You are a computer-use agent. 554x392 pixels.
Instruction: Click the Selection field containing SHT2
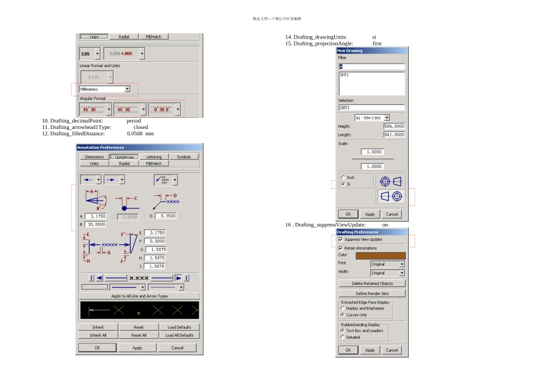click(x=371, y=107)
